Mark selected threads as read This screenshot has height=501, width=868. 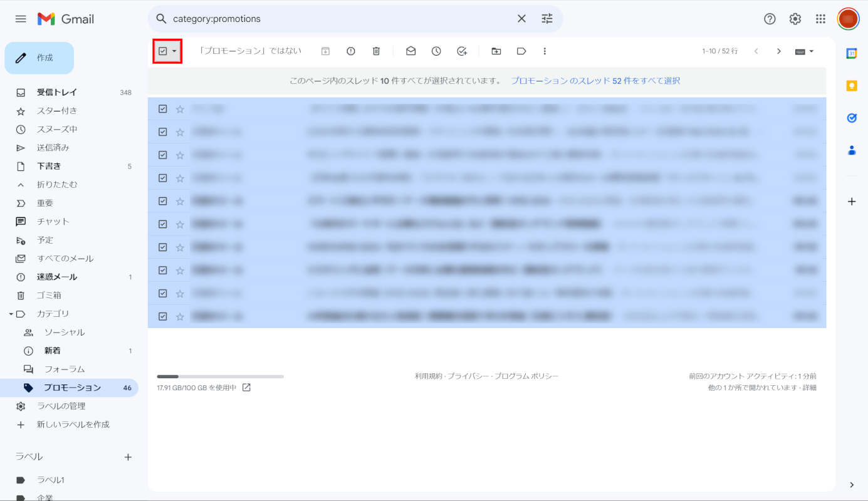coord(411,51)
